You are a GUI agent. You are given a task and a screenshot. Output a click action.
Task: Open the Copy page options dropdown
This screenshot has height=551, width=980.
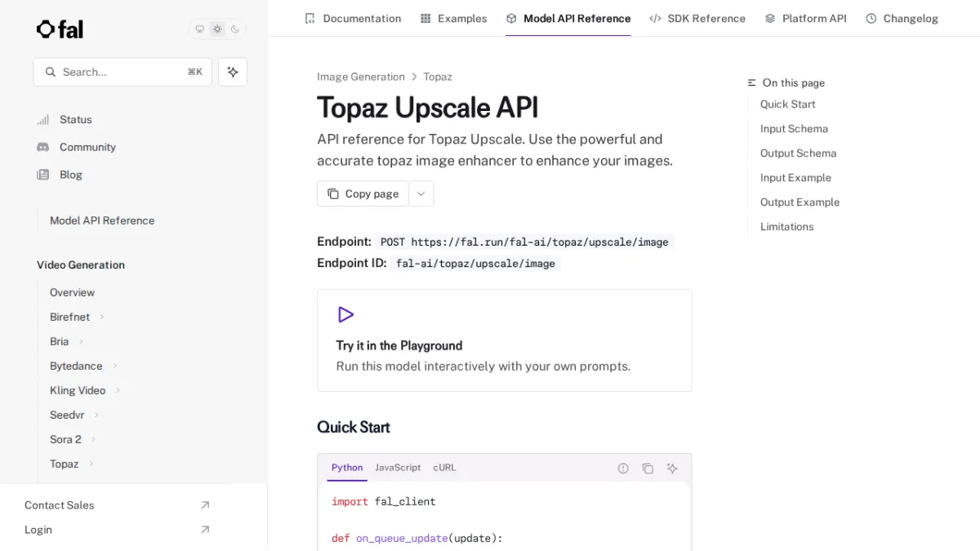[x=421, y=193]
